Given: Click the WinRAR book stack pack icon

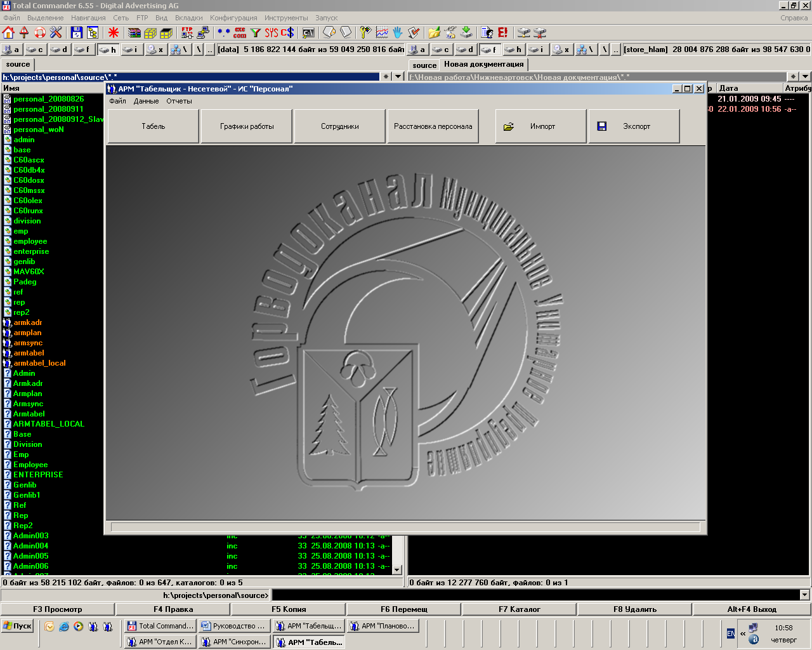Looking at the screenshot, I should (x=134, y=32).
